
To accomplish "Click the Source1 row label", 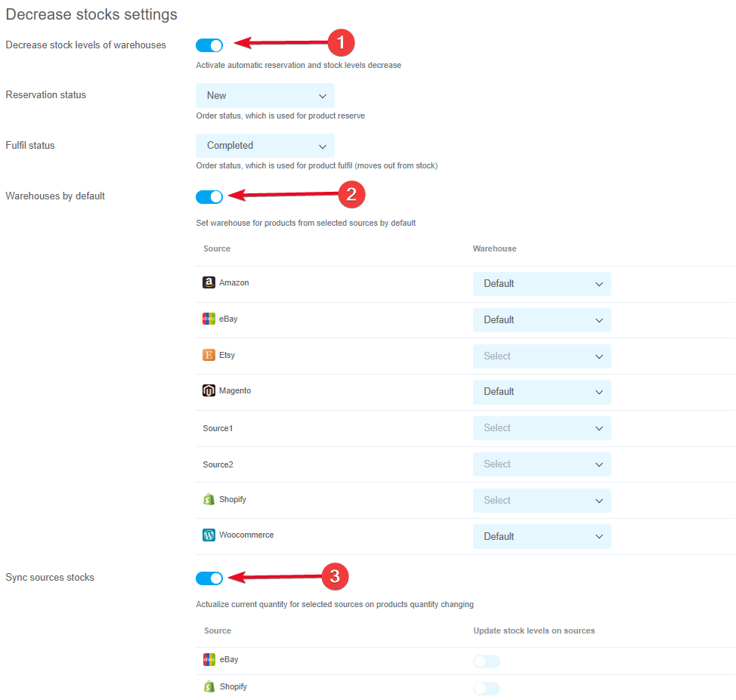I will pyautogui.click(x=218, y=428).
